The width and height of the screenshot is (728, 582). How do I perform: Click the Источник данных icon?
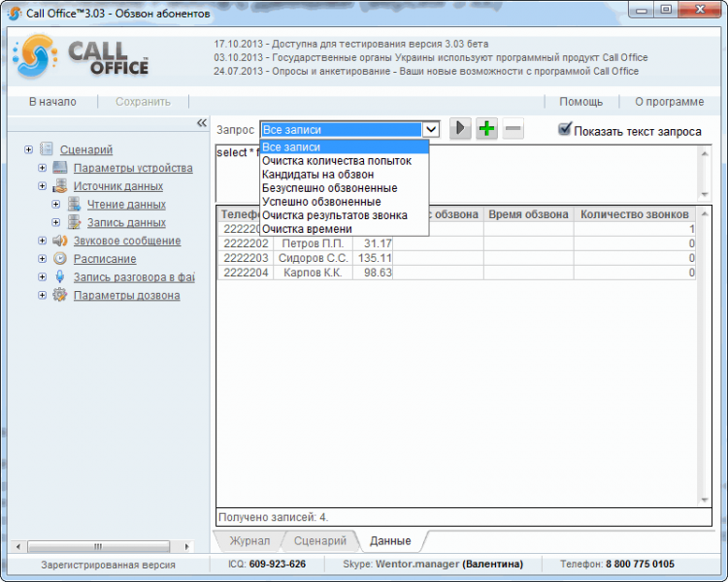(x=60, y=185)
